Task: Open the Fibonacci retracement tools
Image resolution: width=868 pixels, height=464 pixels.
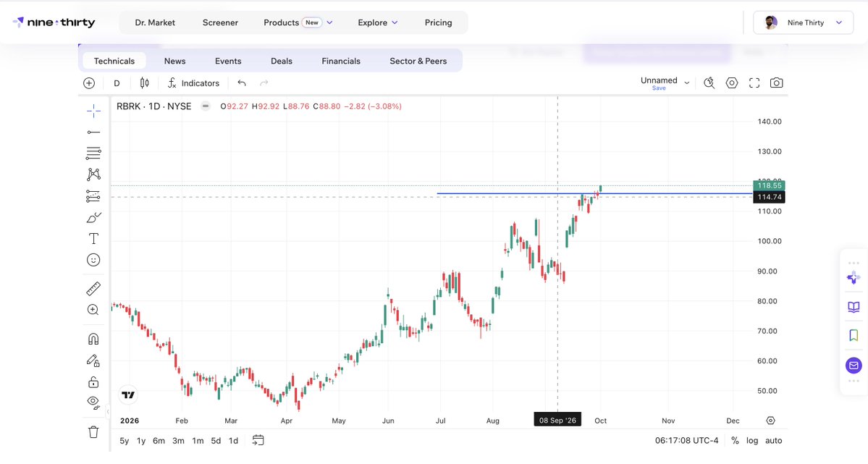Action: 93,153
